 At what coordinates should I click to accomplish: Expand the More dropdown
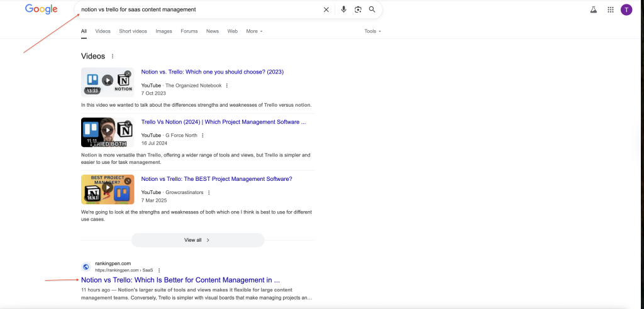(254, 31)
